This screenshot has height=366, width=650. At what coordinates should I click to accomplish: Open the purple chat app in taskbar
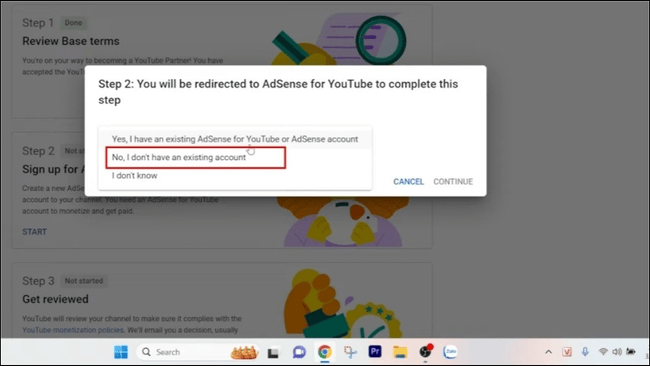(299, 352)
